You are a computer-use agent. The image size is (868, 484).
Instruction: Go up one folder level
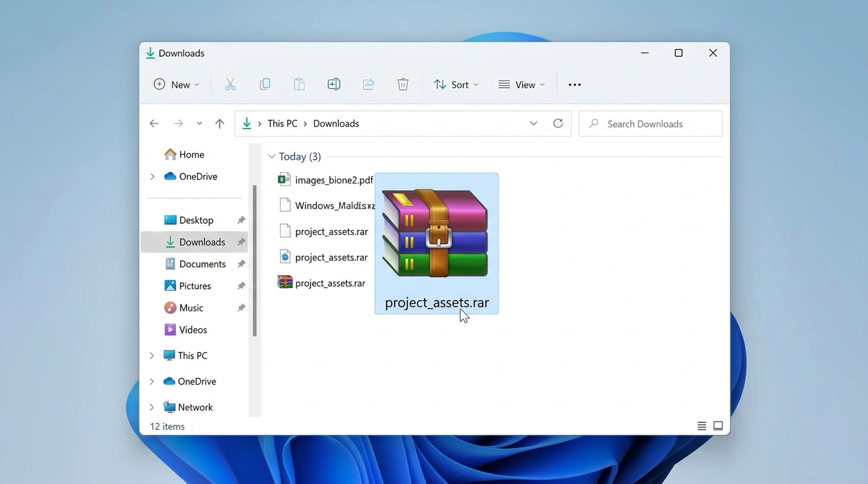click(x=220, y=124)
